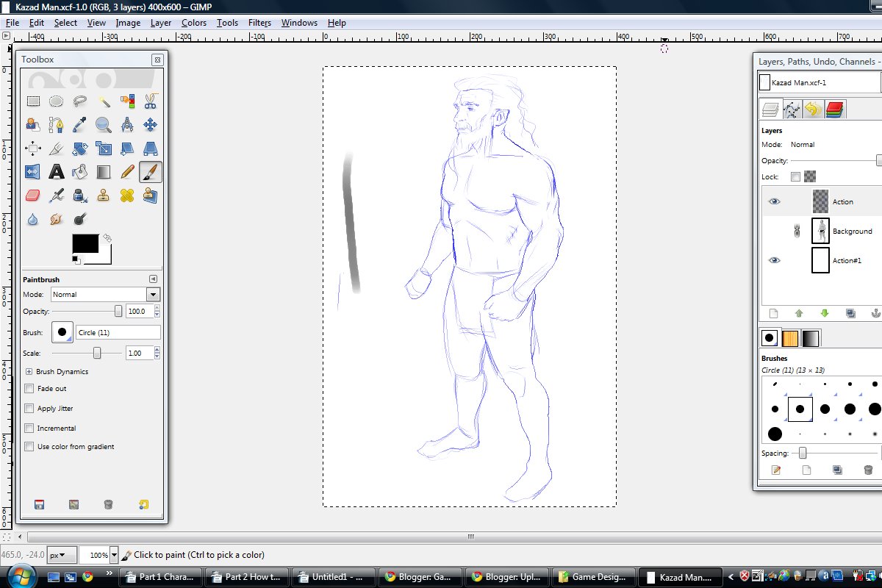Screen dimensions: 882x588
Task: Expand the Brush Dynamics section
Action: [29, 372]
